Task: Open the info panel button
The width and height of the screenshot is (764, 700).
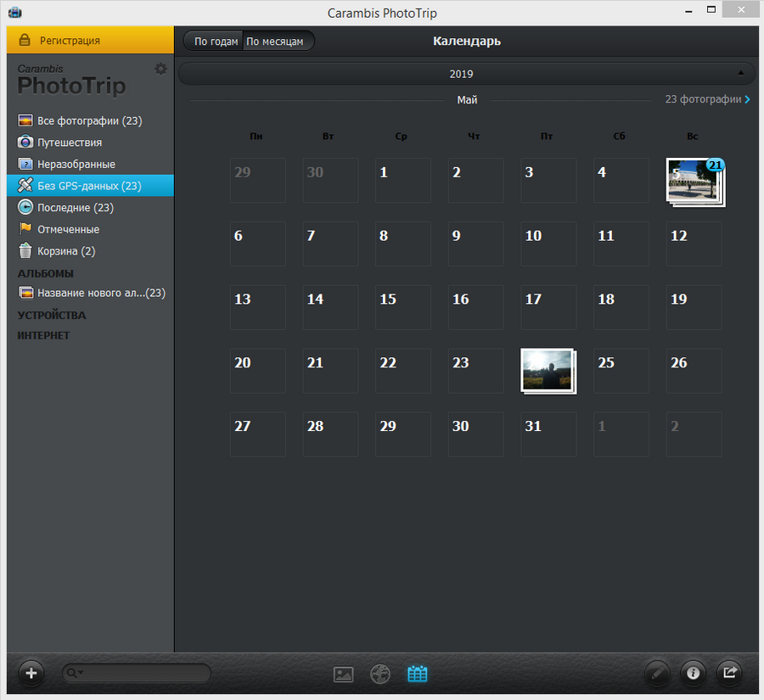Action: (693, 673)
